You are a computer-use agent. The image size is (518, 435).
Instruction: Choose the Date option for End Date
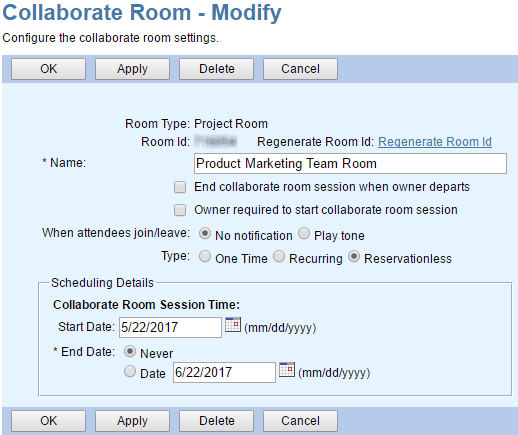tap(130, 371)
